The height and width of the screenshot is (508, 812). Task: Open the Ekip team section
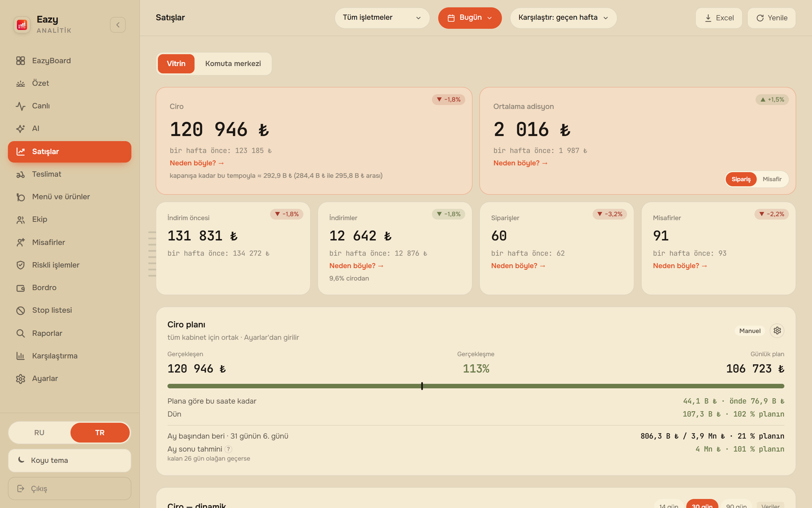click(69, 219)
